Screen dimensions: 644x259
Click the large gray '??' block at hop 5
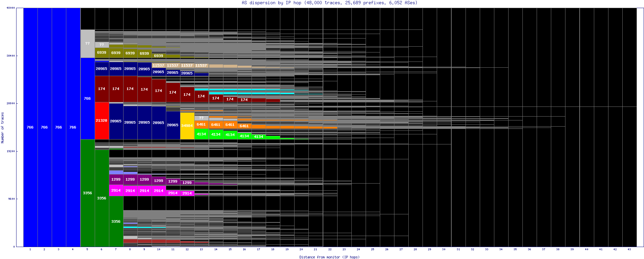click(88, 43)
